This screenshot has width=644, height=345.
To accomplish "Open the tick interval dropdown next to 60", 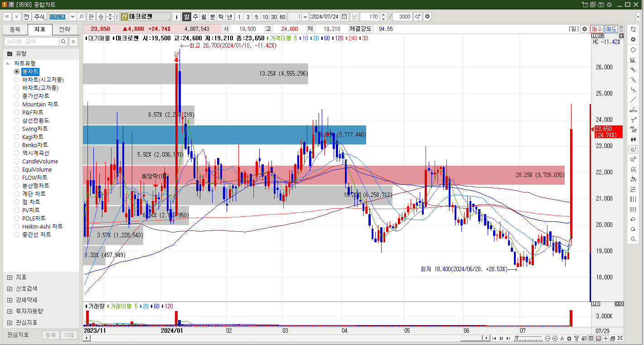I will point(305,17).
